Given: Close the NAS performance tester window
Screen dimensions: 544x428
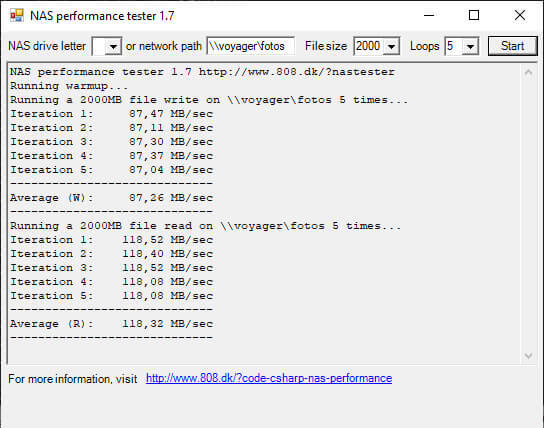Looking at the screenshot, I should pos(520,15).
